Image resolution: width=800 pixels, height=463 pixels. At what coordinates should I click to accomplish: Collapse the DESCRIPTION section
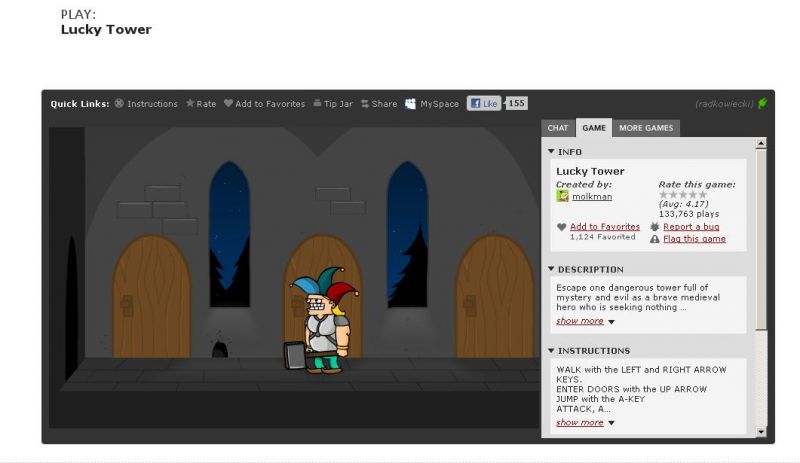coord(551,269)
